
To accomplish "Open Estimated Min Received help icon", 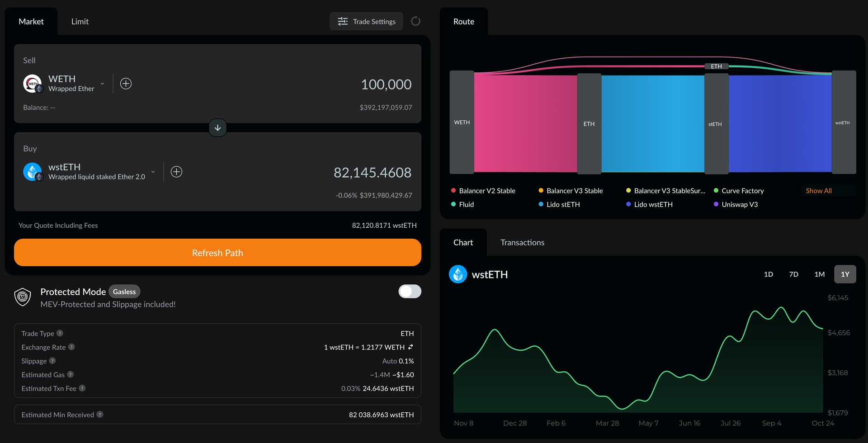I will [100, 415].
